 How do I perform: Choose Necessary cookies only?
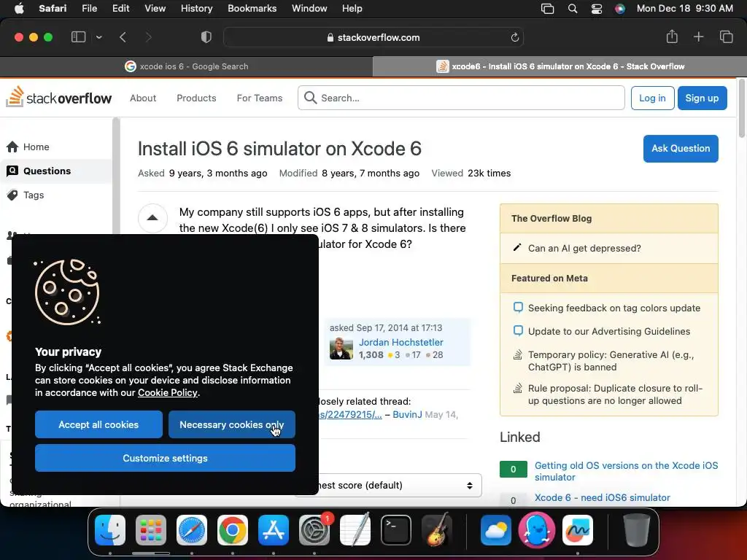[231, 424]
